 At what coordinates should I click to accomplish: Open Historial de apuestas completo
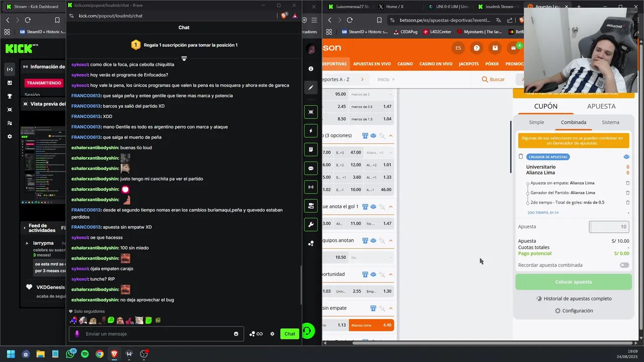coord(574,299)
